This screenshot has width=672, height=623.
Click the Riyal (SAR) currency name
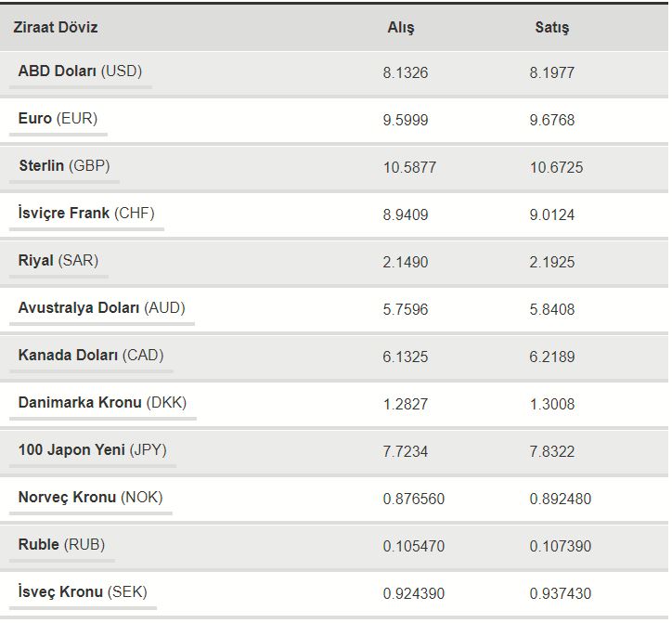58,261
